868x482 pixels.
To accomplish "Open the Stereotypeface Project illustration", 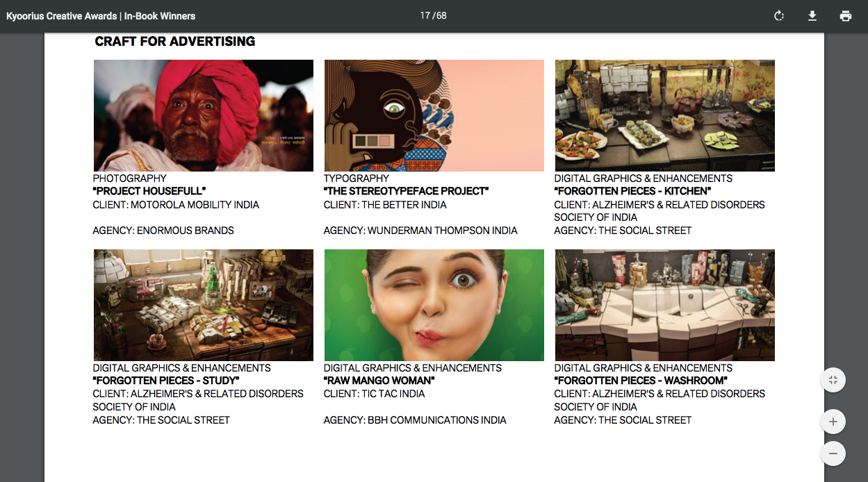I will coord(434,115).
